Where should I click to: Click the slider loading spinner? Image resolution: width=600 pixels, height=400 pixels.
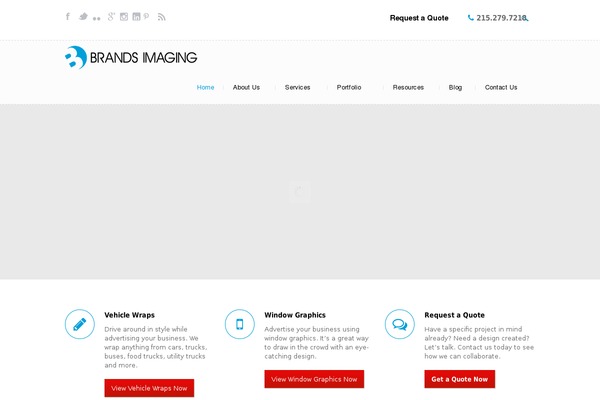[300, 191]
